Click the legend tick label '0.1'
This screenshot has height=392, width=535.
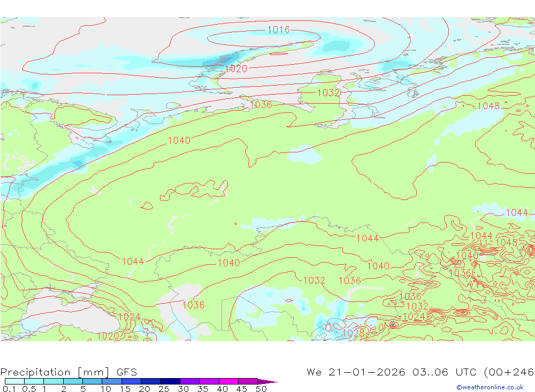coord(9,389)
